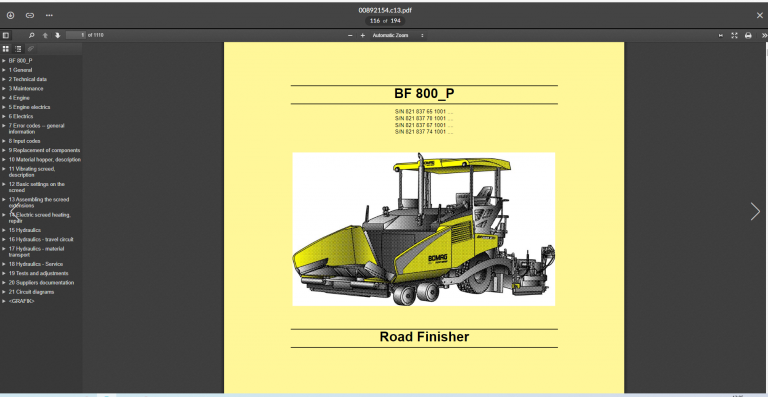
Task: Copy link using the chain-link icon
Action: pyautogui.click(x=30, y=15)
